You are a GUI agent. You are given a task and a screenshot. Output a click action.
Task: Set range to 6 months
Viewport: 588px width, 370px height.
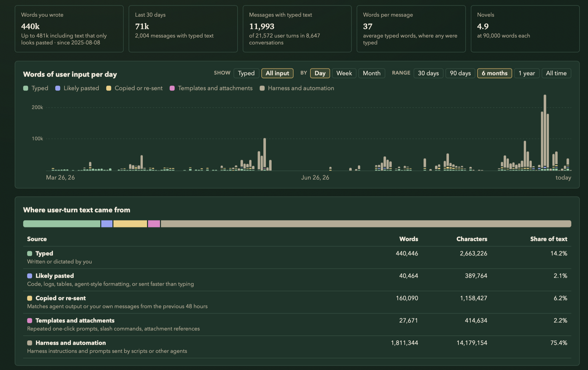tap(495, 73)
